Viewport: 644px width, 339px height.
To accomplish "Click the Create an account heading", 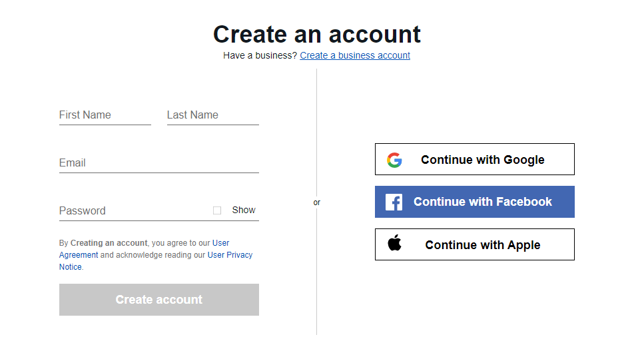I will [x=316, y=34].
